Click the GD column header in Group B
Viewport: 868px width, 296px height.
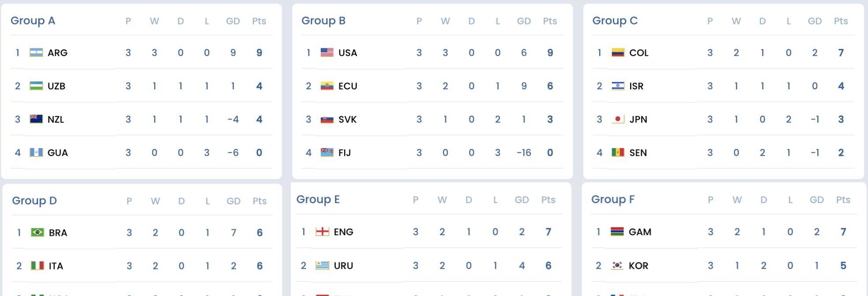tap(524, 21)
